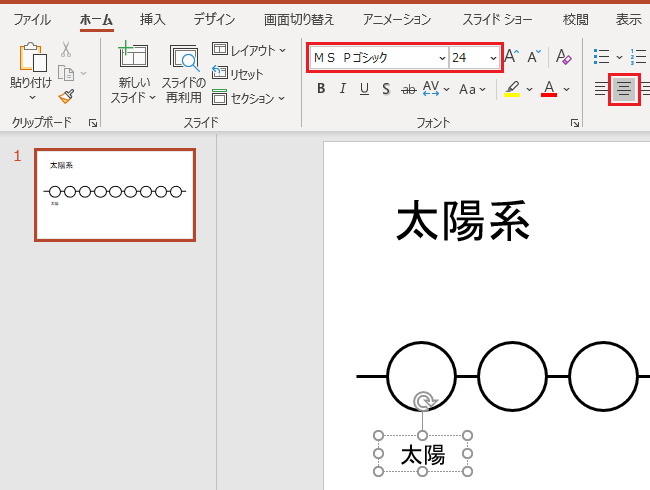Click the 太陽 text box
The width and height of the screenshot is (650, 490).
(422, 454)
